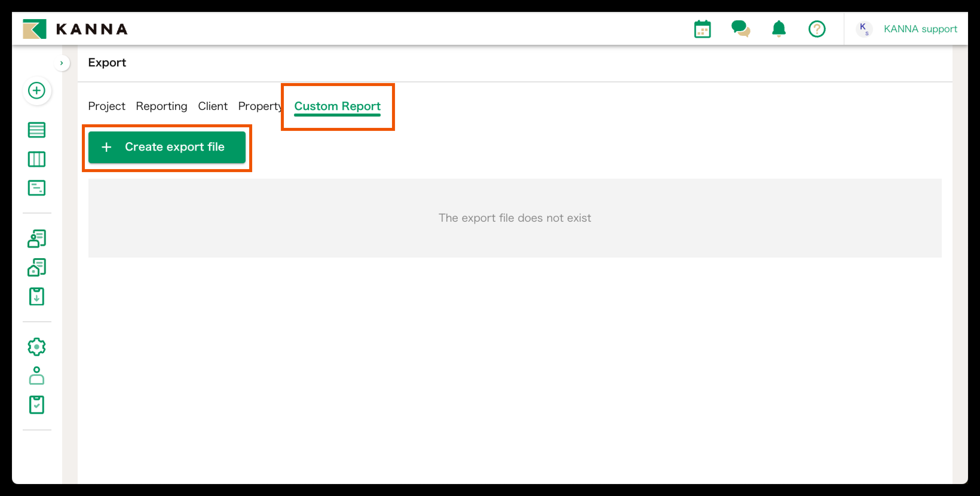
Task: Open the list view sidebar icon
Action: point(37,130)
